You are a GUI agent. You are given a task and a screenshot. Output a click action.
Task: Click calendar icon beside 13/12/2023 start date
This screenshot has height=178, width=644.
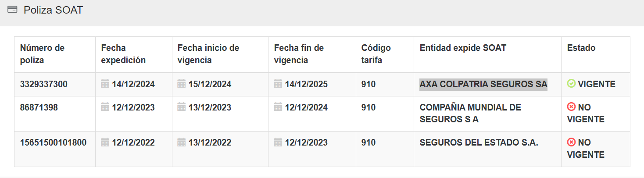[x=182, y=107]
